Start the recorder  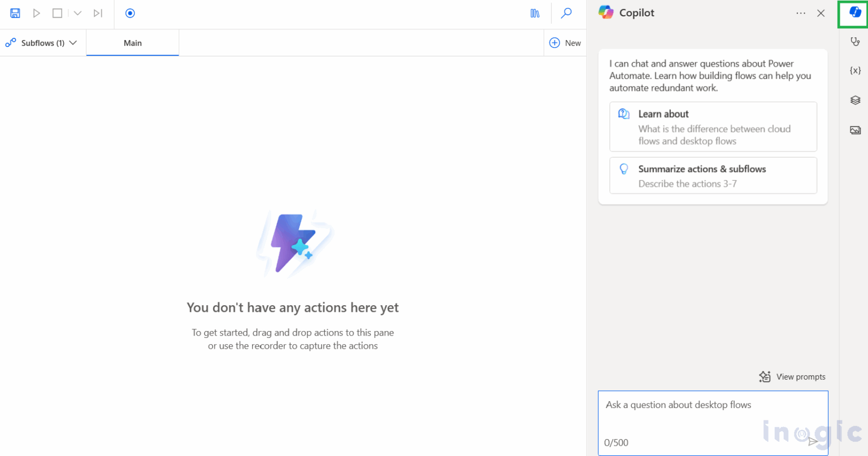pos(130,13)
